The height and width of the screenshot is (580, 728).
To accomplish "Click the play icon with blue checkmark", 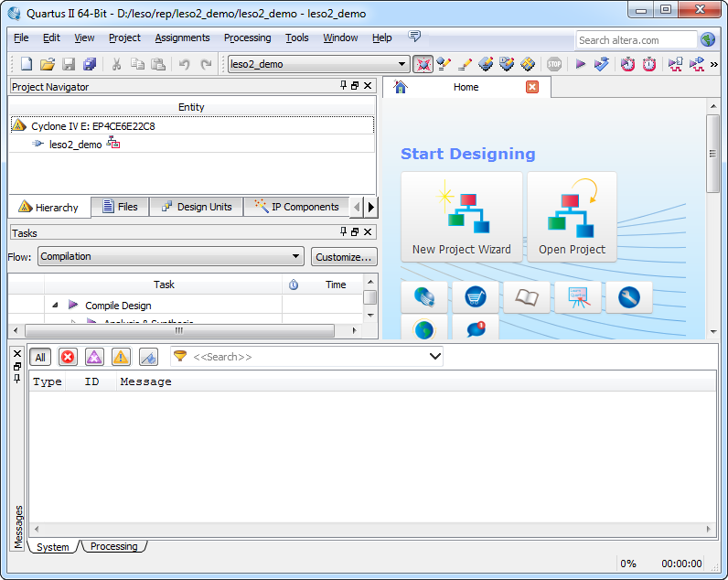I will coord(601,64).
